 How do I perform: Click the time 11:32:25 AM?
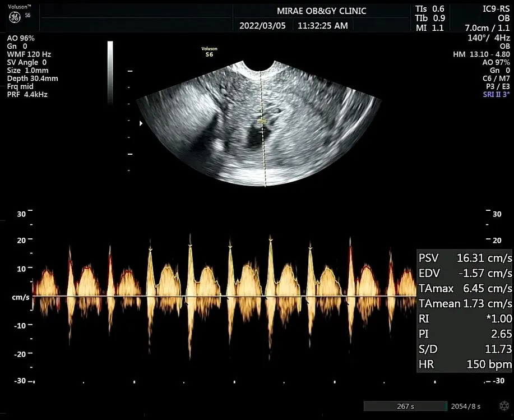tap(322, 26)
